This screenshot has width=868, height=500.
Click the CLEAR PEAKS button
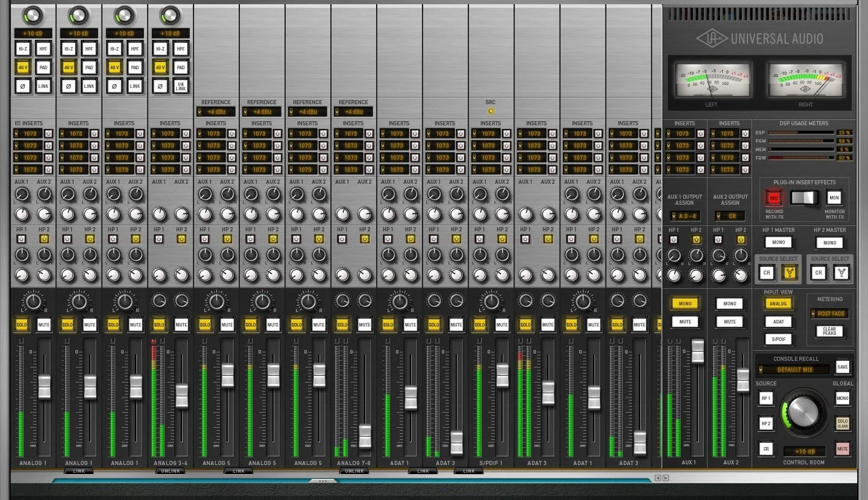[x=829, y=331]
